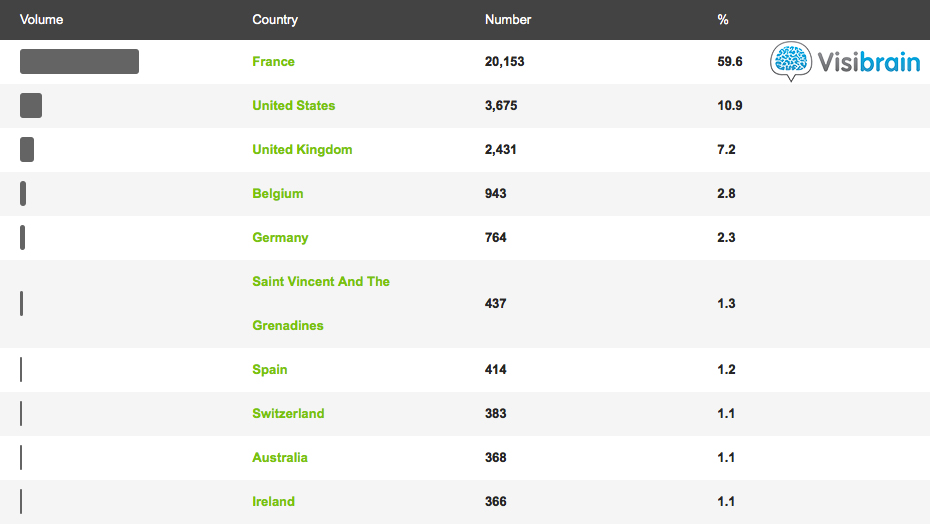The image size is (930, 524).
Task: Click the France volume bar
Action: pos(79,62)
